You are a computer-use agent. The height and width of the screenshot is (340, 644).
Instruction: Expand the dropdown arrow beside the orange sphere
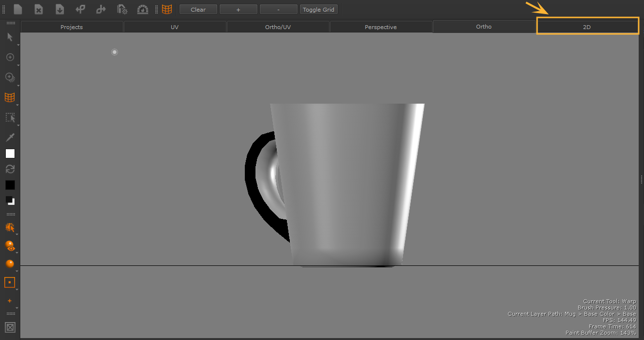point(18,271)
